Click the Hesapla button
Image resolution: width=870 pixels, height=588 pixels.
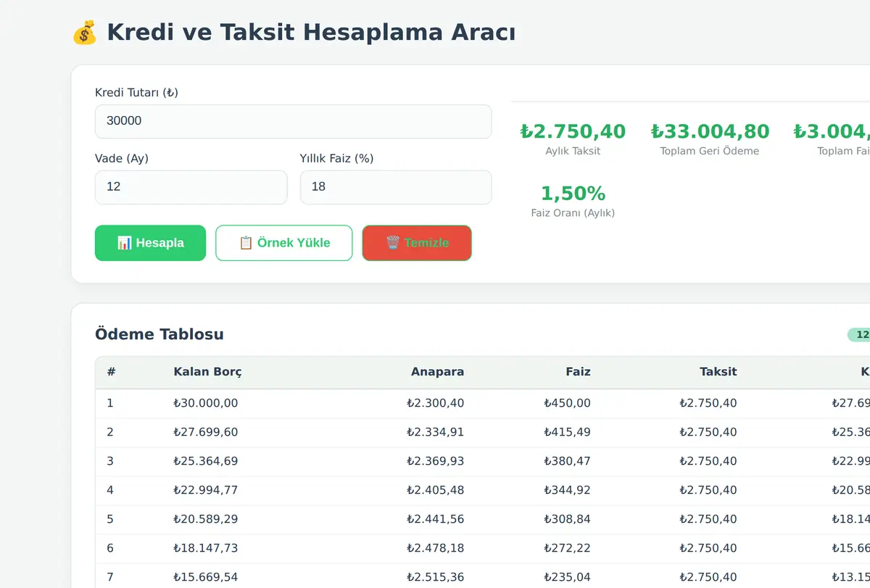point(150,243)
